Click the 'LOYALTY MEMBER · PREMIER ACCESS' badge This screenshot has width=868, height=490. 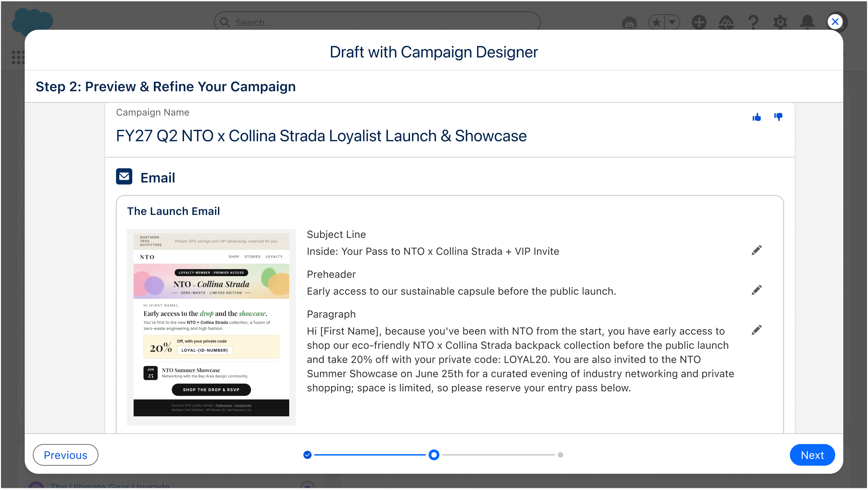pos(211,273)
